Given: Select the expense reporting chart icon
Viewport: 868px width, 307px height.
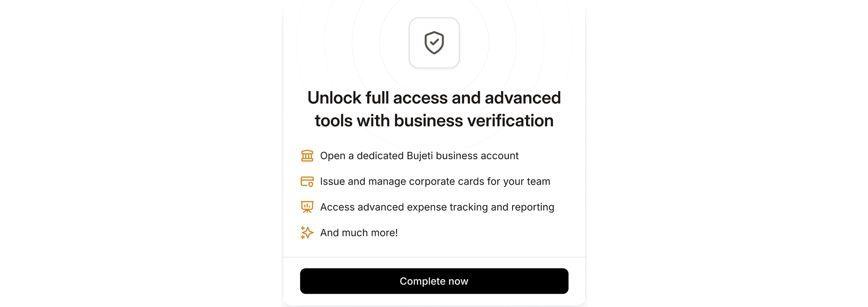Looking at the screenshot, I should click(307, 207).
